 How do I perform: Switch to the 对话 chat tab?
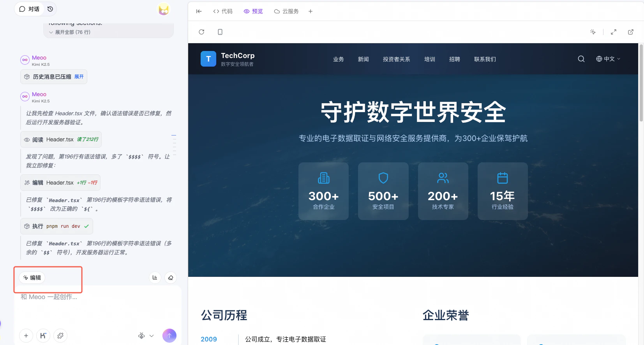30,9
